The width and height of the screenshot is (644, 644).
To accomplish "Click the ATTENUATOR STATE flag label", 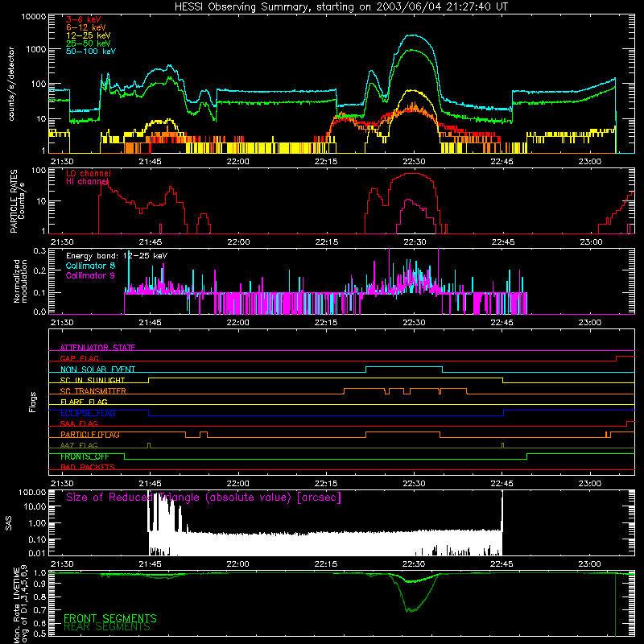I will 97,348.
